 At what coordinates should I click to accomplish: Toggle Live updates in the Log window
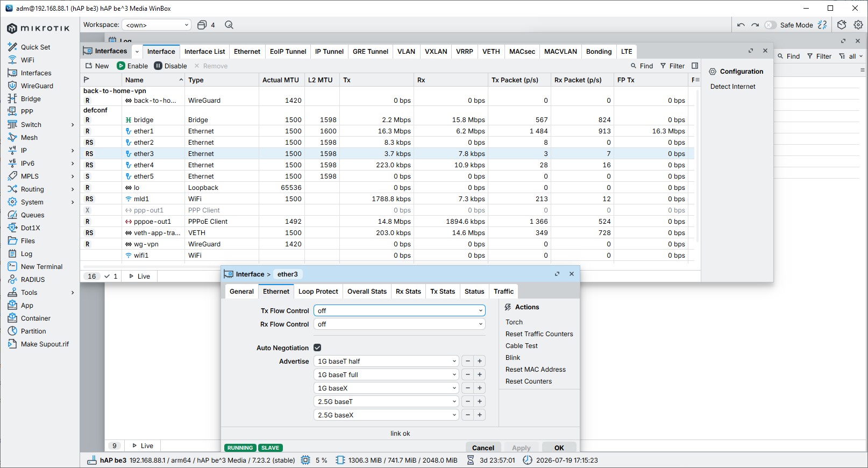click(143, 445)
